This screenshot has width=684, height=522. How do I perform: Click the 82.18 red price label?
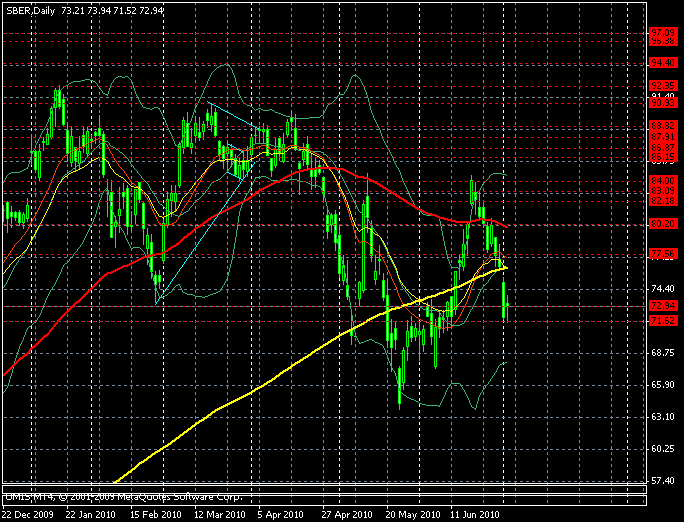click(x=663, y=201)
